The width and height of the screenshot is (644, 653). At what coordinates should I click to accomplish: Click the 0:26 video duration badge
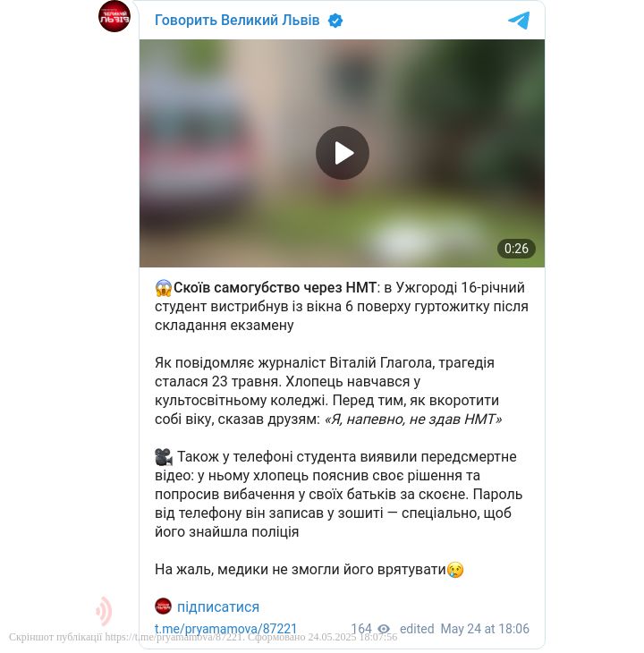coord(516,249)
